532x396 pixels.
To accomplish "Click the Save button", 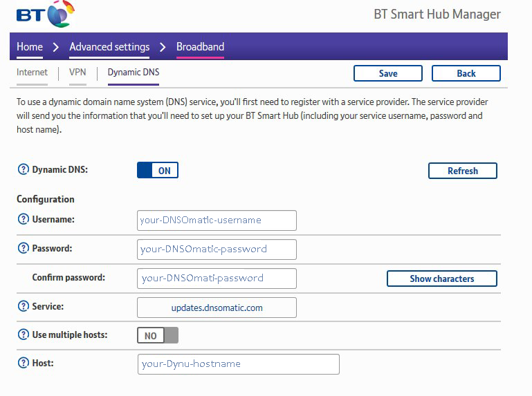I will (388, 73).
